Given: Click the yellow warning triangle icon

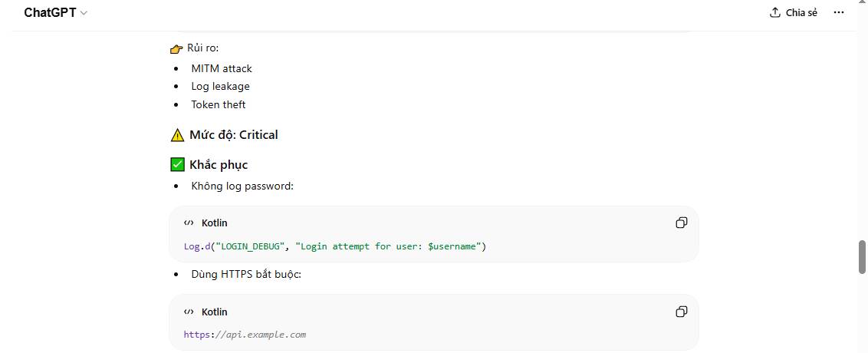Looking at the screenshot, I should click(177, 135).
